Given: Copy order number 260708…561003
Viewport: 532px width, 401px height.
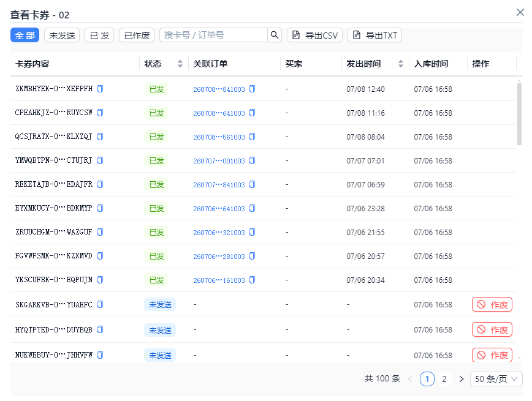Looking at the screenshot, I should pyautogui.click(x=252, y=137).
